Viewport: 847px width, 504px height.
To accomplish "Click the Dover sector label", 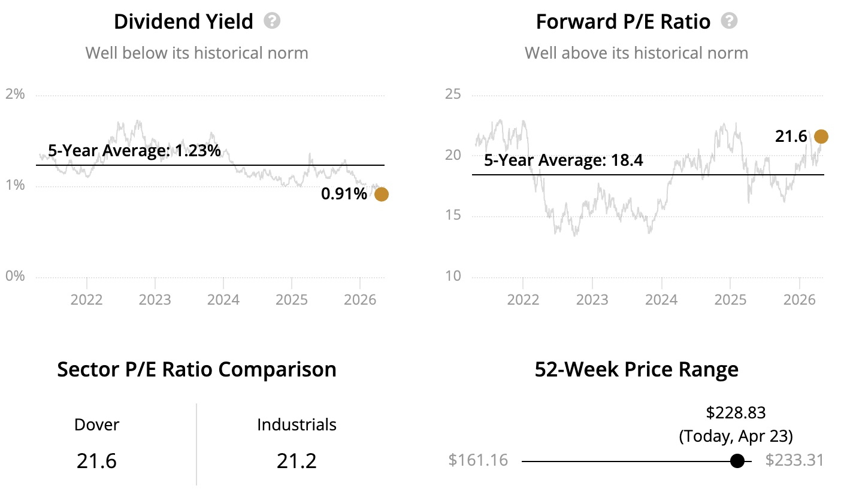I will [96, 424].
